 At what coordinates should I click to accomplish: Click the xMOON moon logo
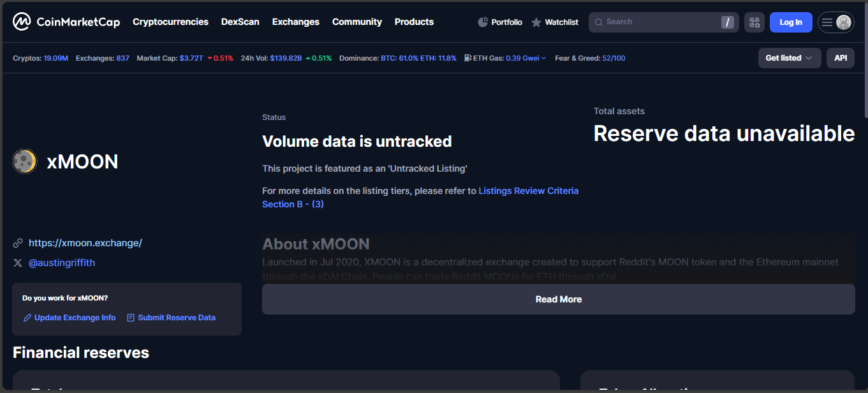(x=25, y=161)
